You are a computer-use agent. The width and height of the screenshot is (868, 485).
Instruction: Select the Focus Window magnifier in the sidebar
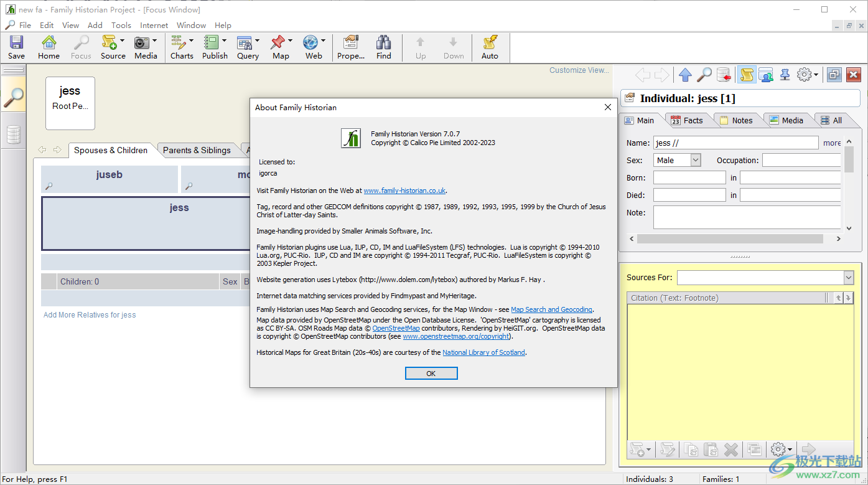(13, 97)
